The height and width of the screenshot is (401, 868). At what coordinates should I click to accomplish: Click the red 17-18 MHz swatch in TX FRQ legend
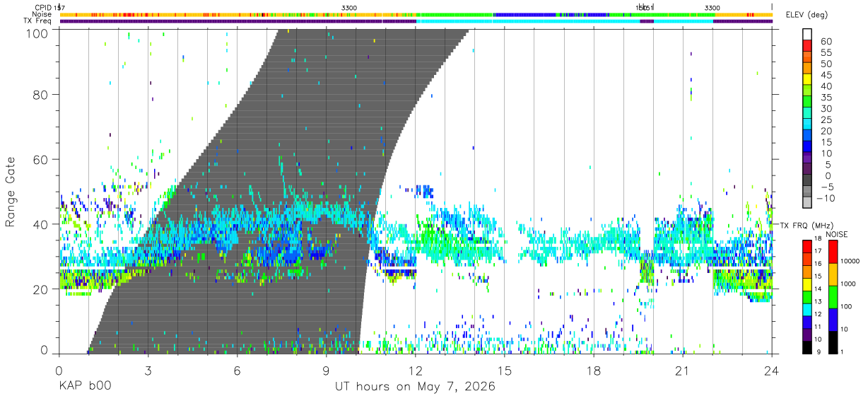807,245
